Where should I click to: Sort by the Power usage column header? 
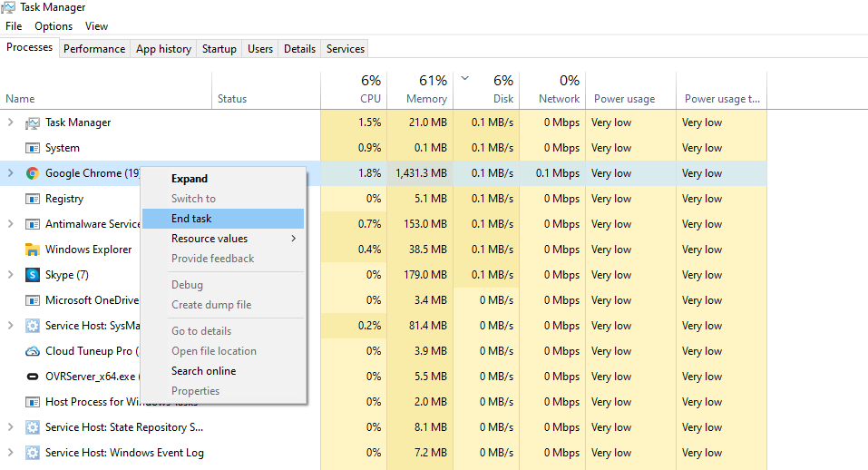(x=631, y=91)
